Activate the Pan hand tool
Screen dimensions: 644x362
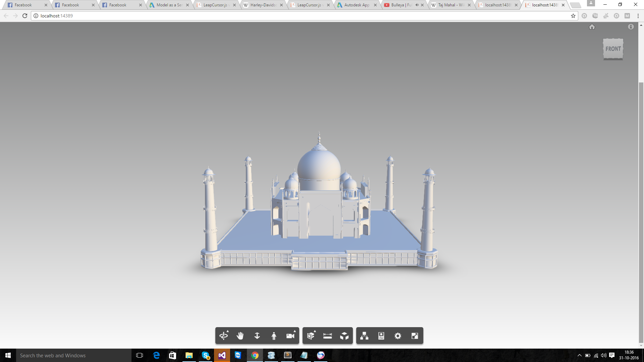tap(240, 336)
